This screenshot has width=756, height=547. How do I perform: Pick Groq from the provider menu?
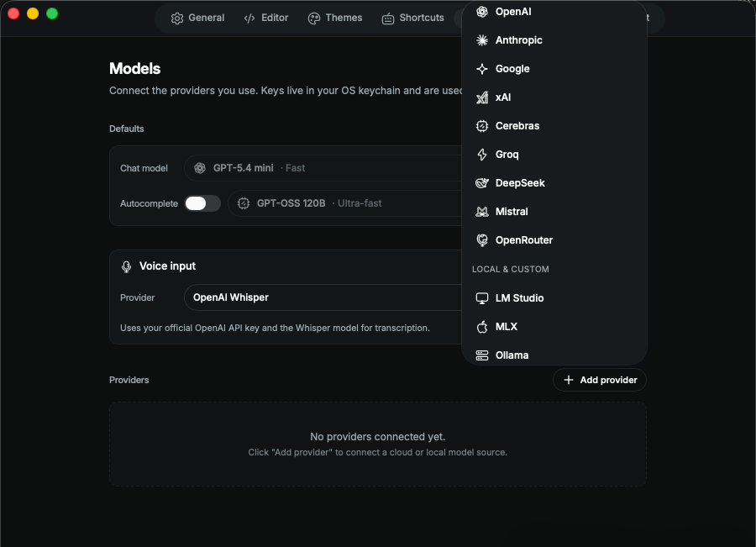click(x=554, y=155)
